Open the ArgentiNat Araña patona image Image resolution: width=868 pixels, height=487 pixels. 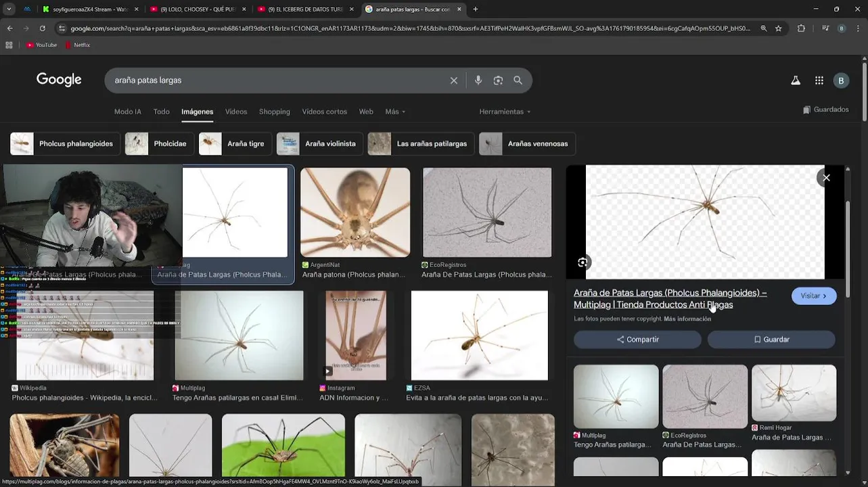(x=355, y=212)
